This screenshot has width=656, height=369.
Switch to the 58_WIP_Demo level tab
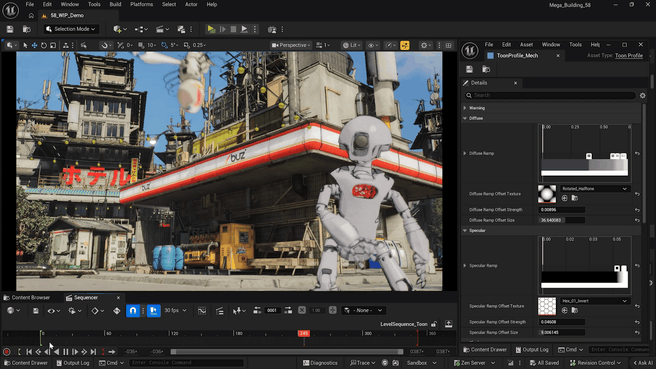tap(67, 15)
